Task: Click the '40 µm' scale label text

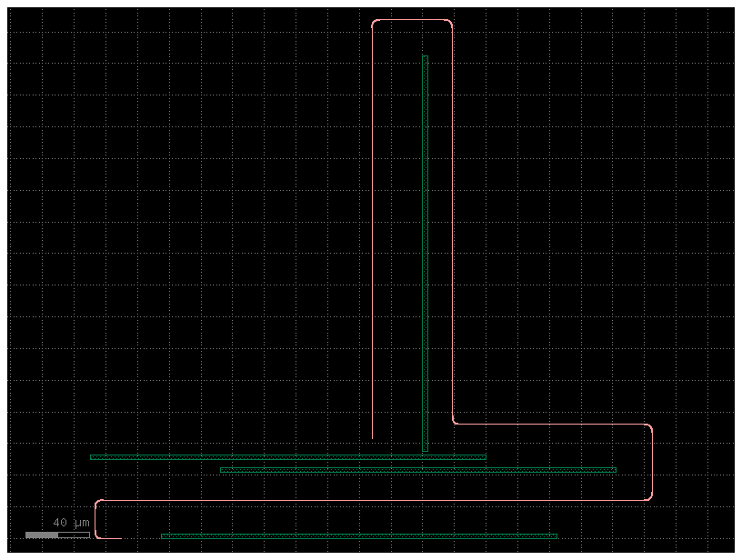Action: (x=70, y=522)
